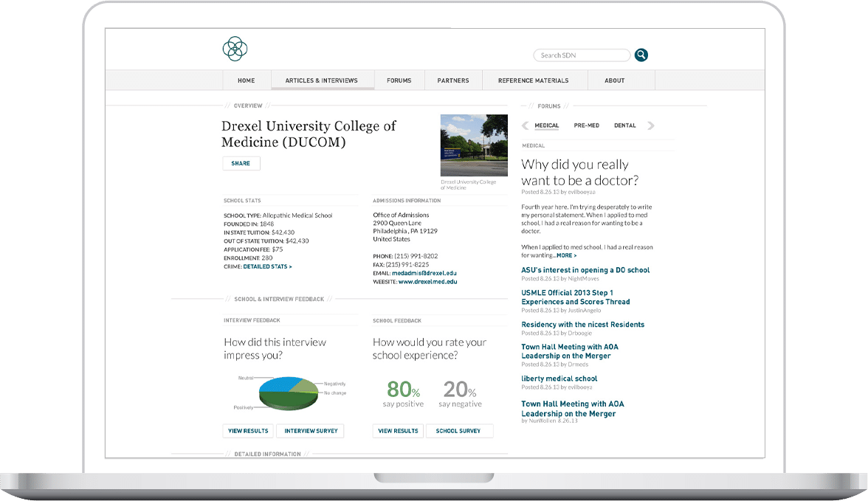
Task: Open the School Survey button
Action: 458,431
